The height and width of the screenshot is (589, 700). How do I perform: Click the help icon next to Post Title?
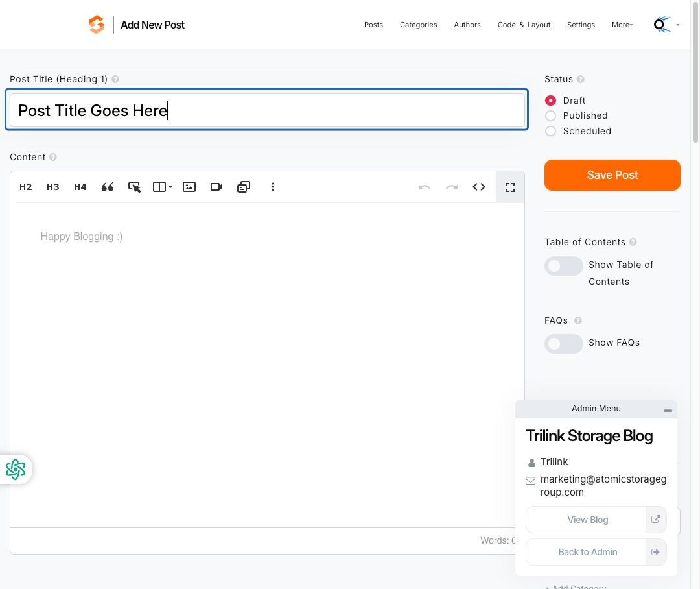115,79
